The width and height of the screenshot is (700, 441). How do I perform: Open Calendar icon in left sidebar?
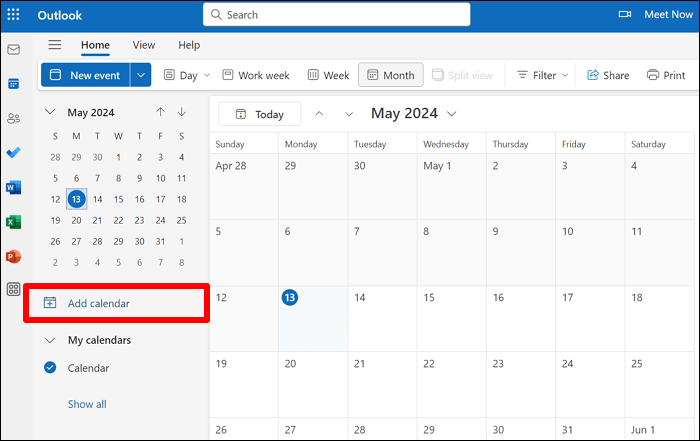coord(13,83)
